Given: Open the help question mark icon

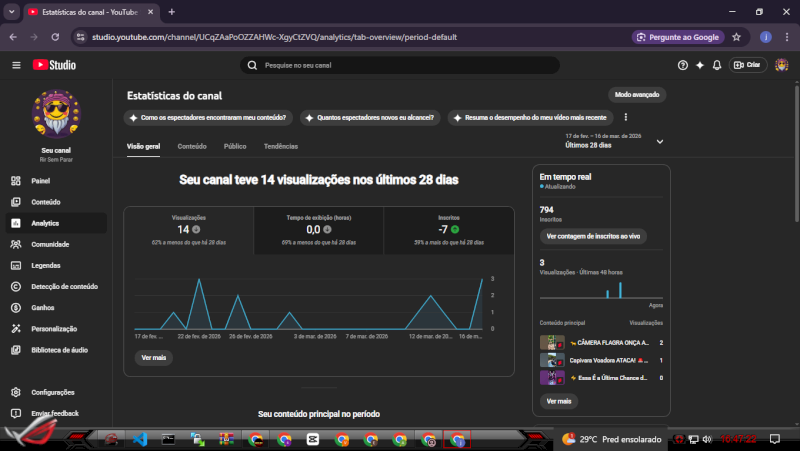Looking at the screenshot, I should (683, 65).
